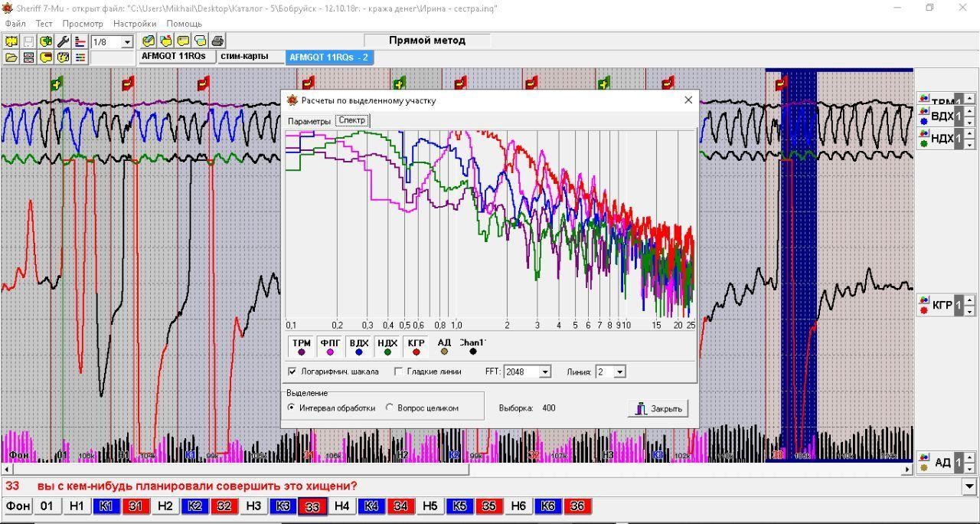Decrease ВДХ channel scale with down arrow
The height and width of the screenshot is (524, 980).
coord(969,123)
